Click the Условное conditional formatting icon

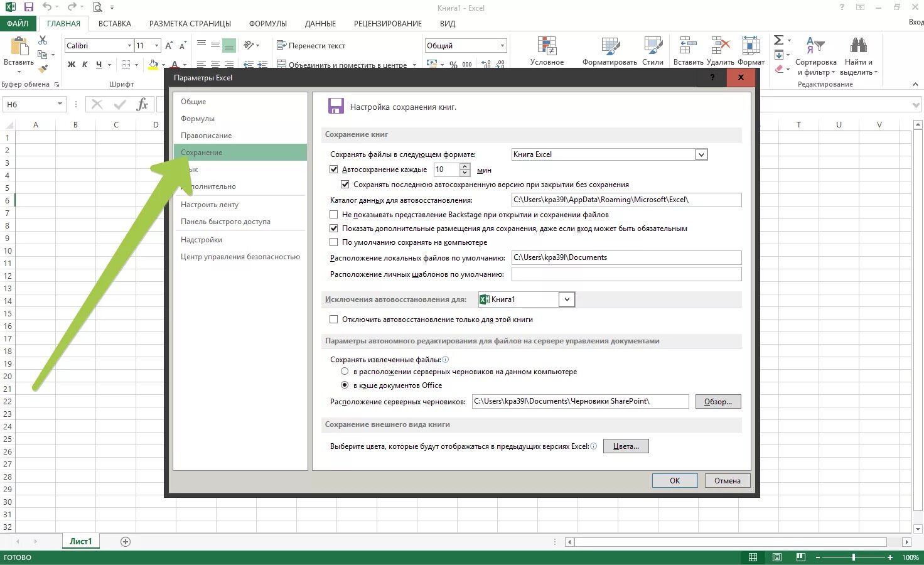tap(547, 47)
